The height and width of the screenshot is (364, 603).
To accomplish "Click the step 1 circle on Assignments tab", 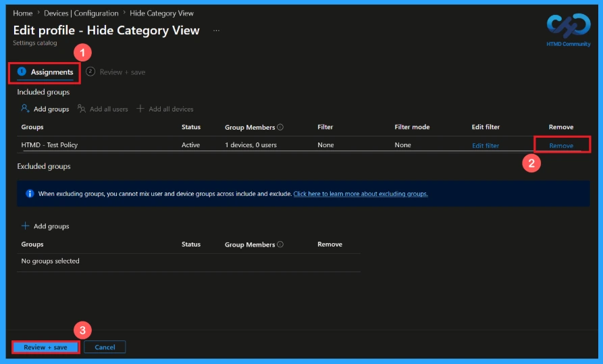I will pos(22,71).
